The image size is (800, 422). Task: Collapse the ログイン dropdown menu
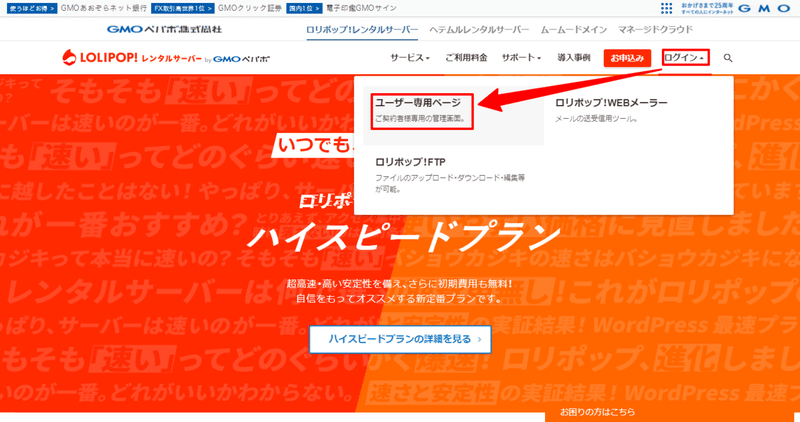pyautogui.click(x=686, y=58)
